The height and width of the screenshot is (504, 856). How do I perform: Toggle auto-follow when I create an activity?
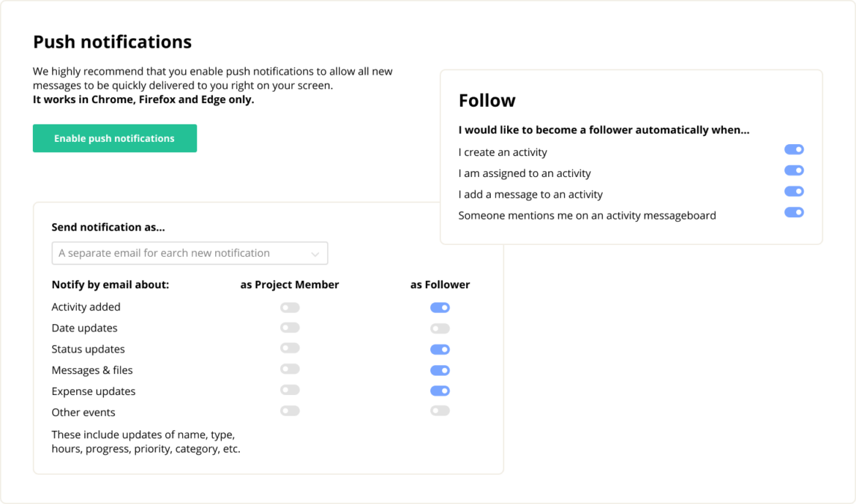pyautogui.click(x=794, y=149)
